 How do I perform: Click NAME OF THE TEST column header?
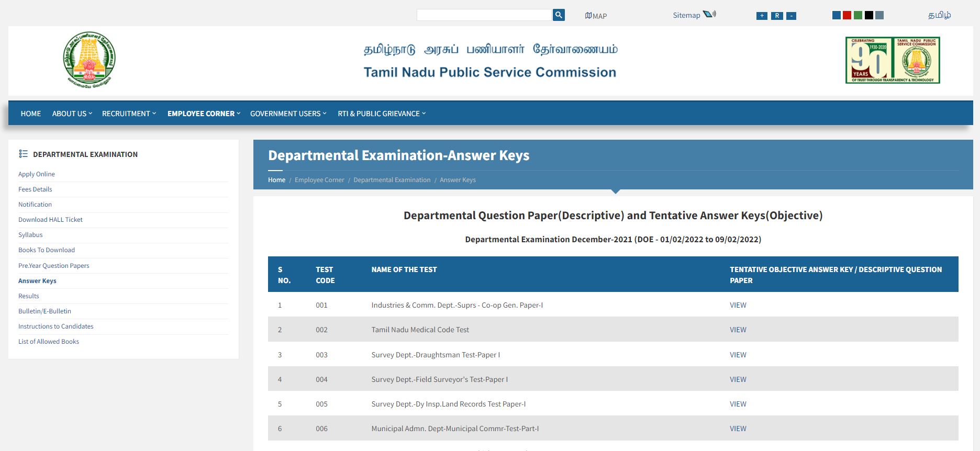coord(404,269)
